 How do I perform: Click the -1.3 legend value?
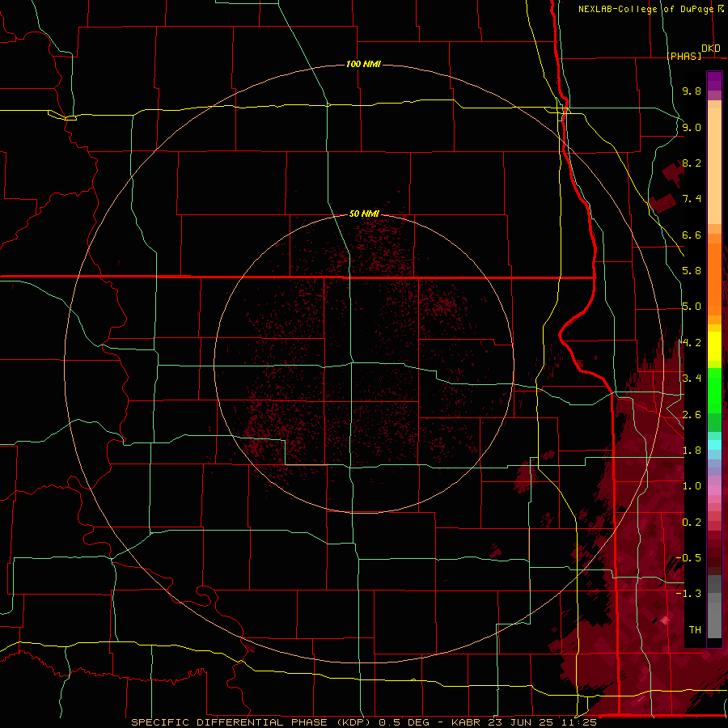point(688,594)
